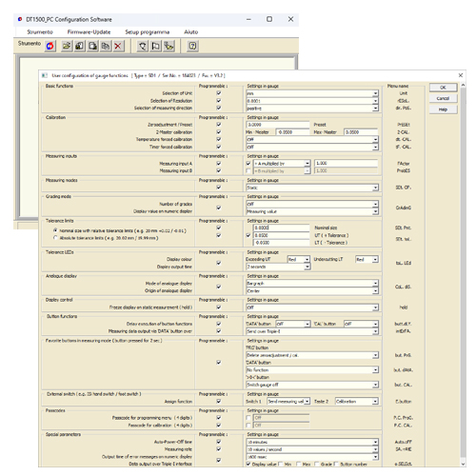
Task: Open the Measuring modes dropdown showing Static
Action: 312,188
